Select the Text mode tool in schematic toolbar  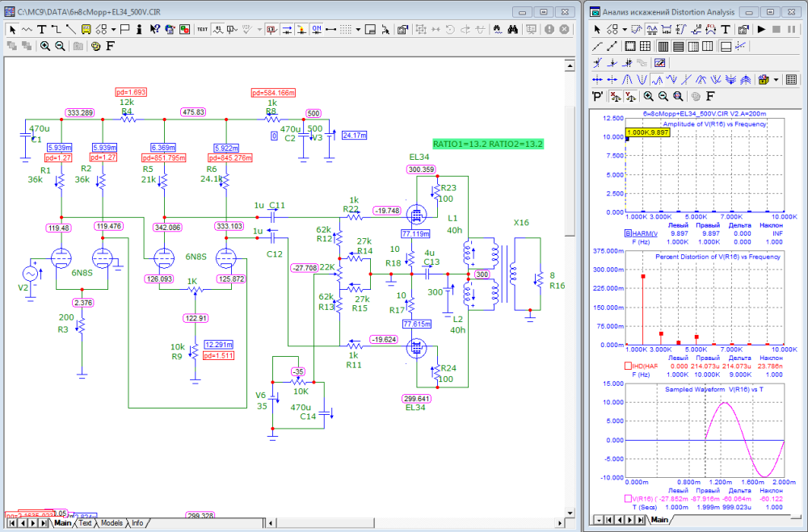click(x=41, y=29)
